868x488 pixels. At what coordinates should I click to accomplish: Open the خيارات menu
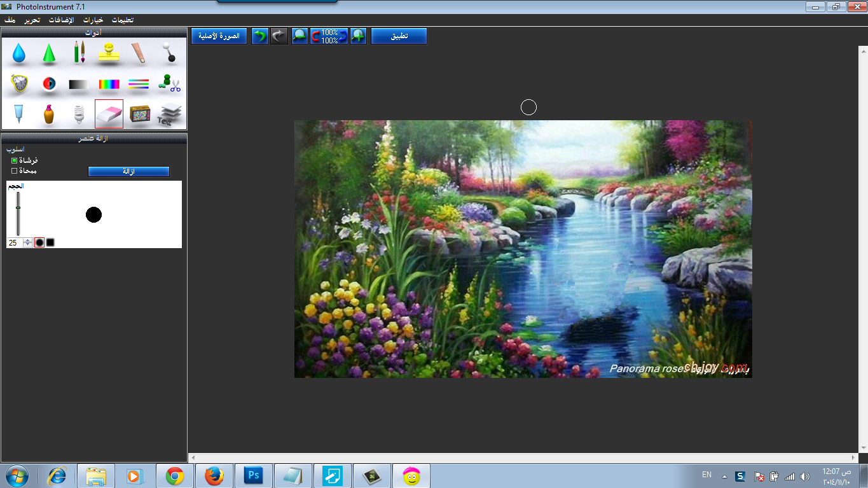tap(93, 20)
